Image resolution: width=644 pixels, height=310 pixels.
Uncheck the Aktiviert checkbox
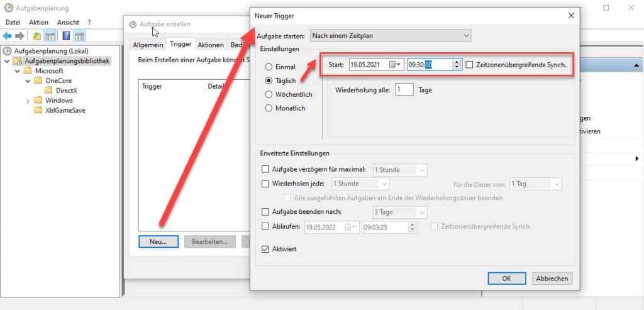265,249
